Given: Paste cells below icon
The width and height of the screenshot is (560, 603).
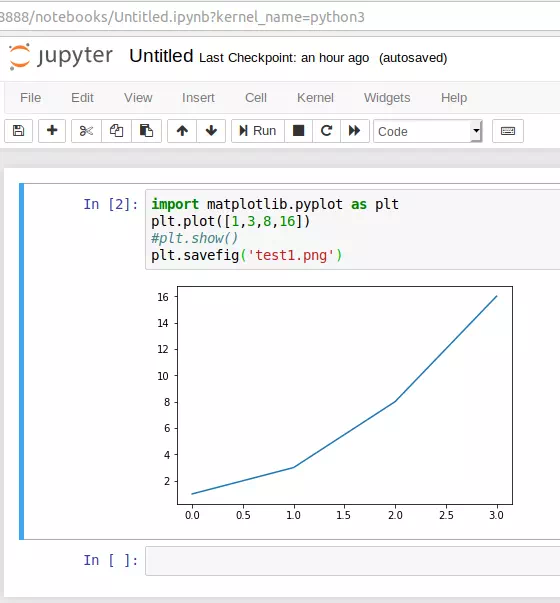Looking at the screenshot, I should tap(146, 131).
